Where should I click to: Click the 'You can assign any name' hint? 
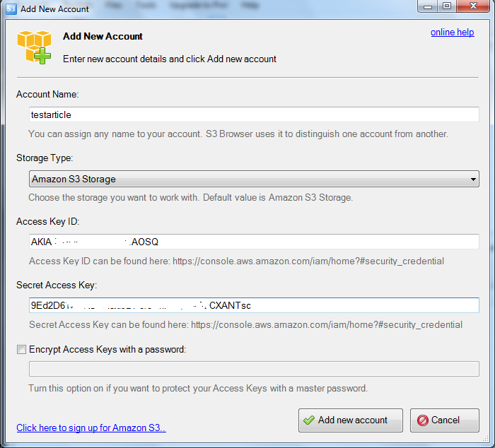pos(238,134)
